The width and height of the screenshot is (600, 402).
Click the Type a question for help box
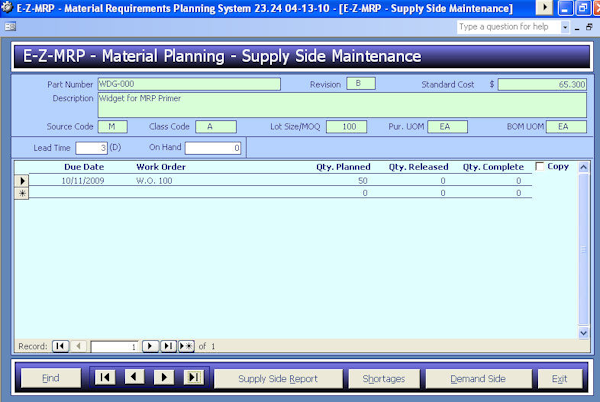click(x=509, y=27)
